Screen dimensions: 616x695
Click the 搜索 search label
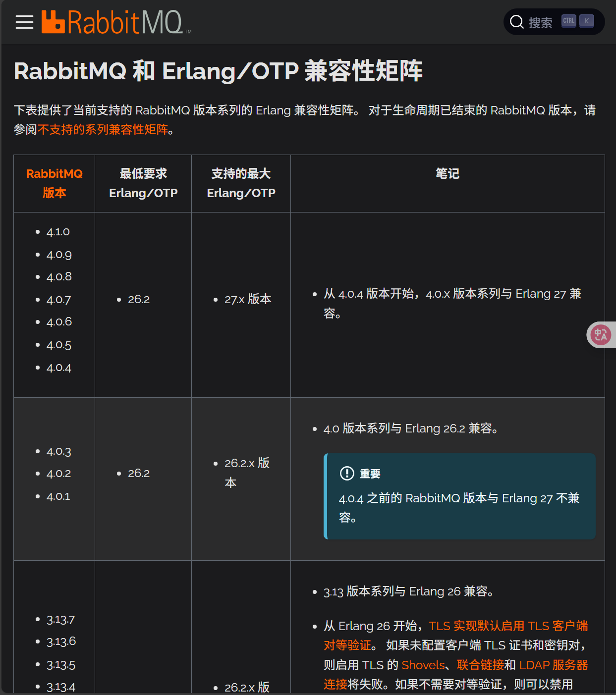click(540, 23)
